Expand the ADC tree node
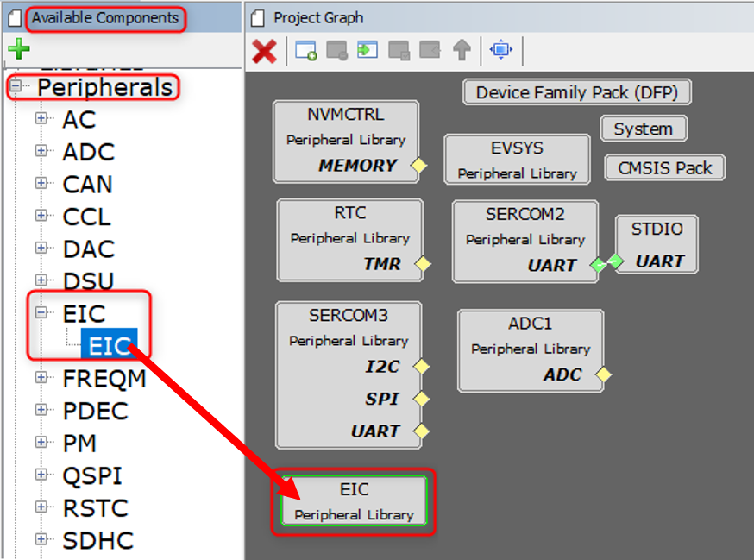The image size is (754, 560). (x=41, y=151)
